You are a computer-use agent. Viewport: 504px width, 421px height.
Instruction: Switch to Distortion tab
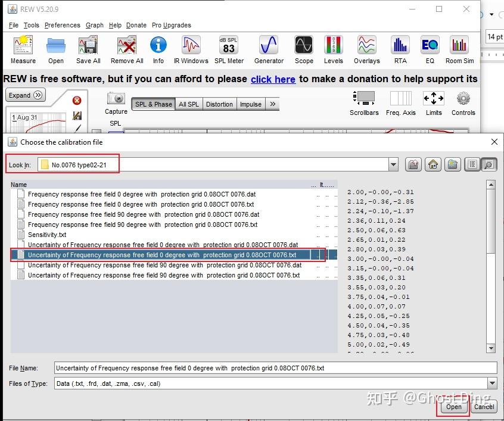coord(219,104)
